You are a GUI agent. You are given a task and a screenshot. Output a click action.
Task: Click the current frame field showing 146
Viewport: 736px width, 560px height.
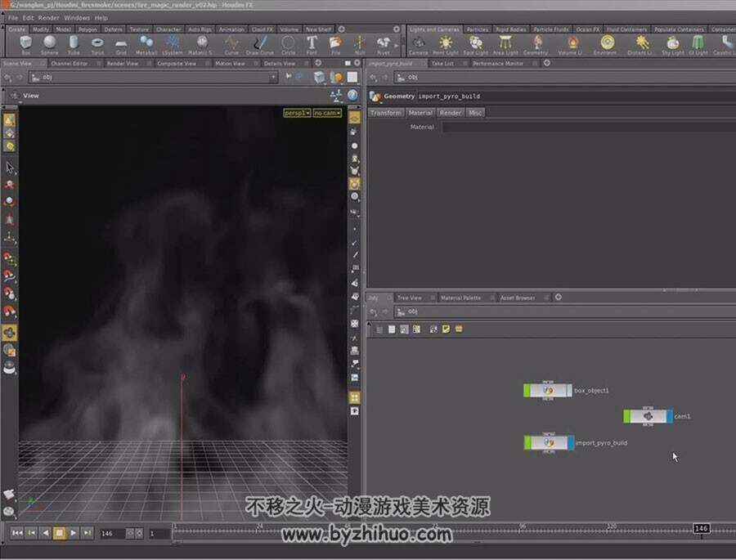coord(112,534)
